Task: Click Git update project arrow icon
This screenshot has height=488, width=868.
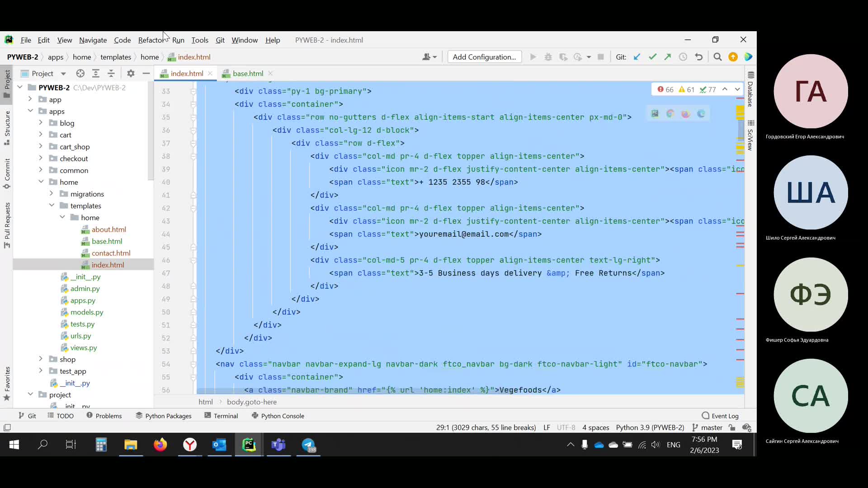Action: (637, 57)
